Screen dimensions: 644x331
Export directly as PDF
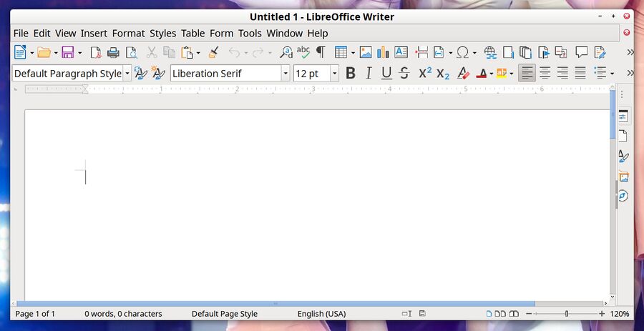click(96, 52)
